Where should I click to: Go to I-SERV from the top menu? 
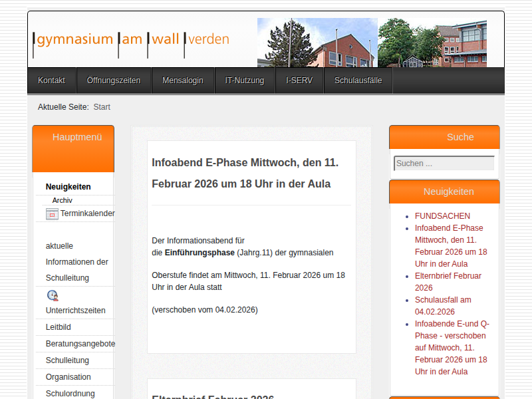pos(299,80)
